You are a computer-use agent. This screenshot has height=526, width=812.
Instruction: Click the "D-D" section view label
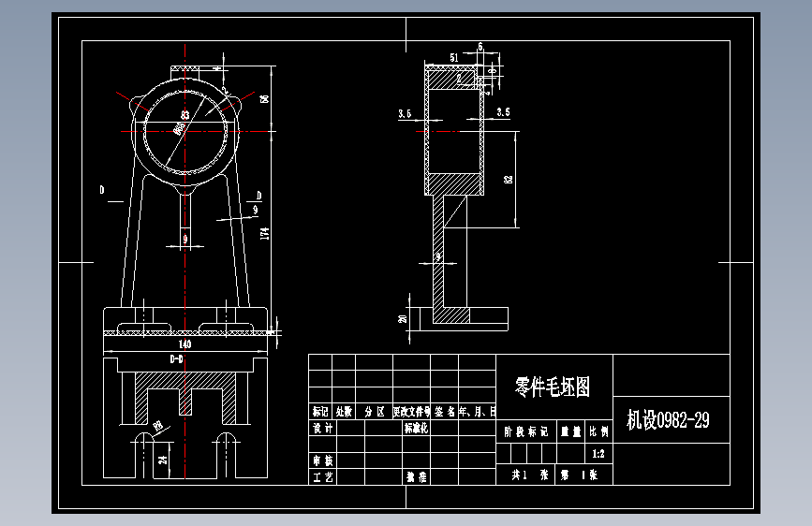point(177,358)
